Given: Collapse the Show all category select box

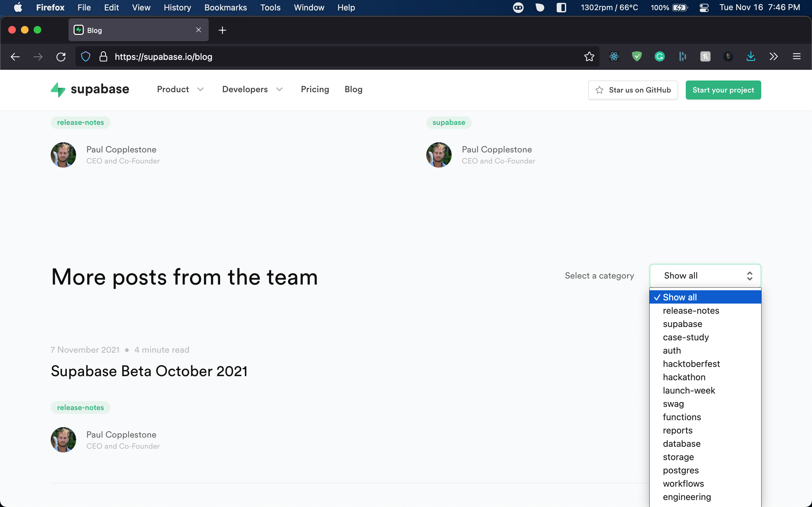Looking at the screenshot, I should (x=705, y=276).
